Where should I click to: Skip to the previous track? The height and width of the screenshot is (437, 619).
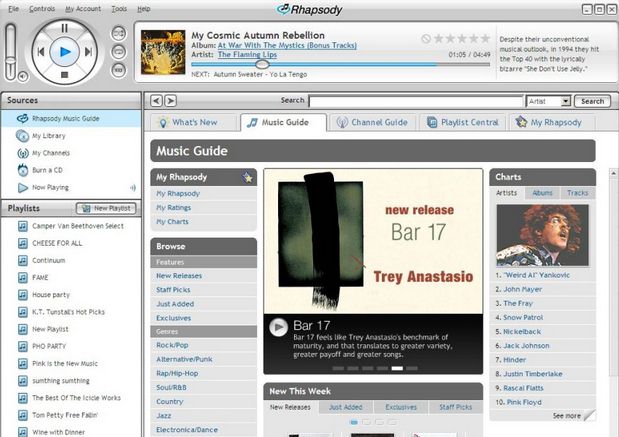(x=41, y=52)
